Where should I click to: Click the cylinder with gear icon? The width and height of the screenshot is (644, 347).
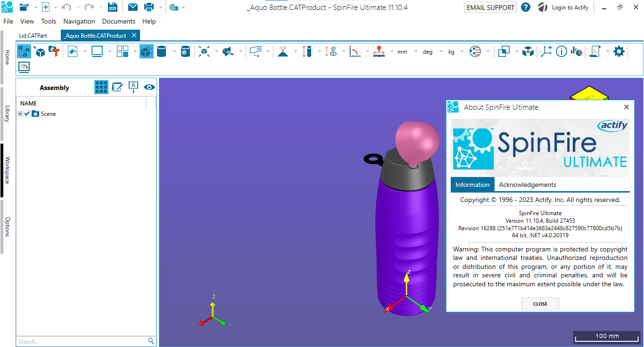click(x=186, y=51)
